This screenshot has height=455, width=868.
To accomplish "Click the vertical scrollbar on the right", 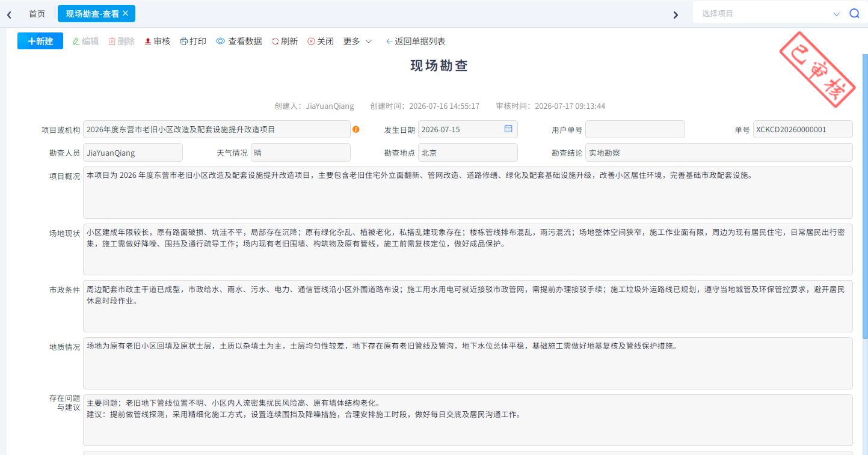I will [865, 195].
